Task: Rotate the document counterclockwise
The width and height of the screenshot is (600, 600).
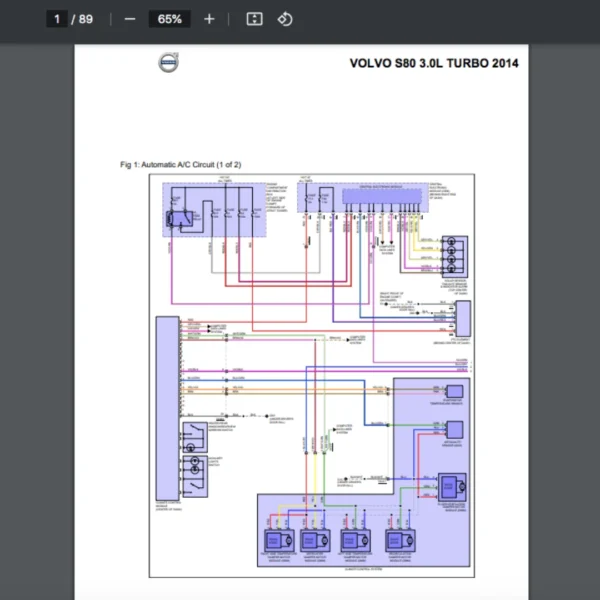Action: [x=285, y=19]
